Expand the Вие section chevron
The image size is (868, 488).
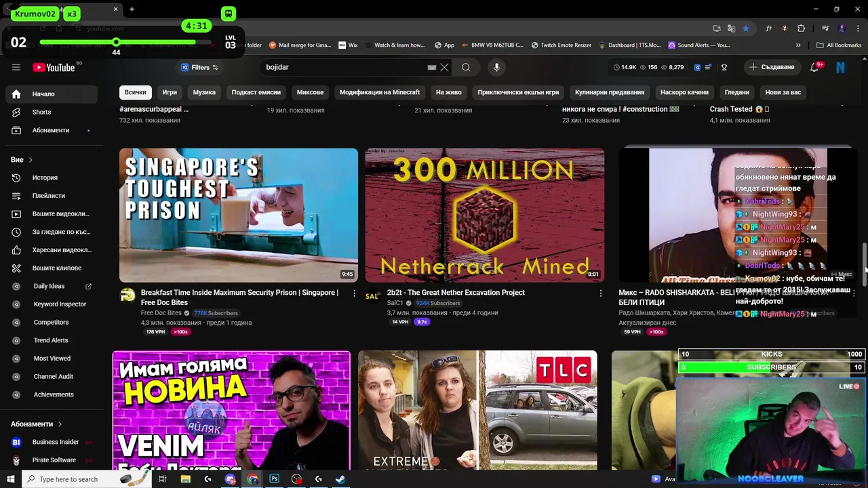[31, 160]
